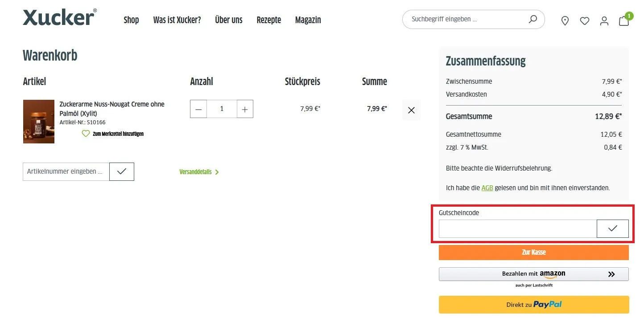Remove the Nuss-Nougat Creme using the X icon
The width and height of the screenshot is (644, 318).
411,110
